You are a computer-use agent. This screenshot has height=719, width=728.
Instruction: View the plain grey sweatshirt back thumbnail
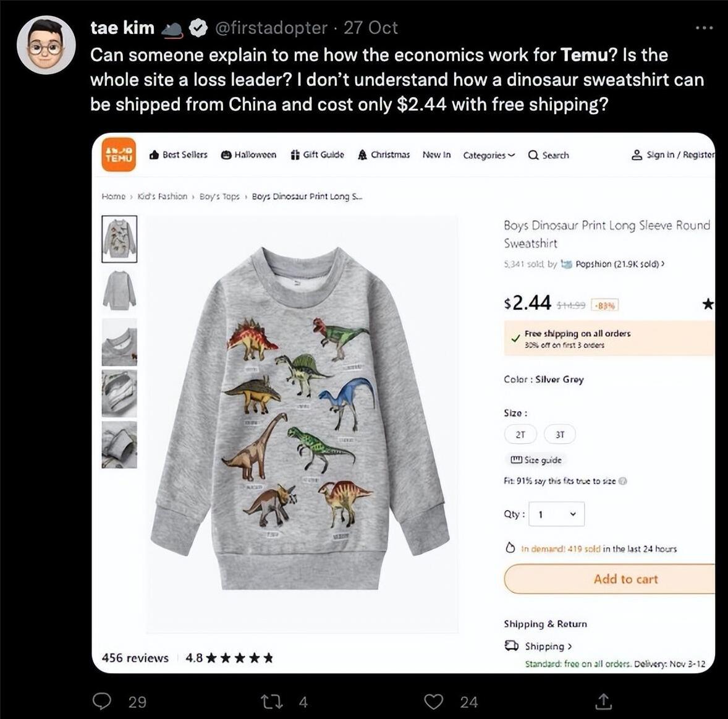(x=119, y=291)
